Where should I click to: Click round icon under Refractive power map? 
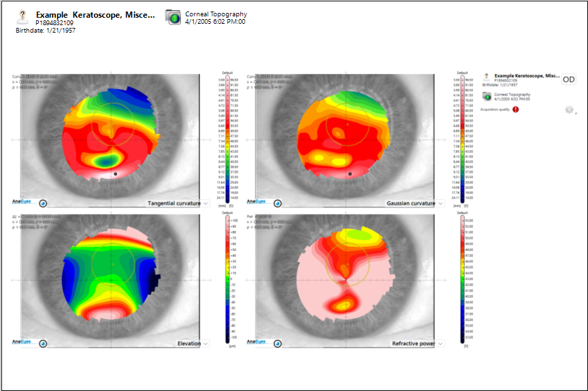coord(278,343)
